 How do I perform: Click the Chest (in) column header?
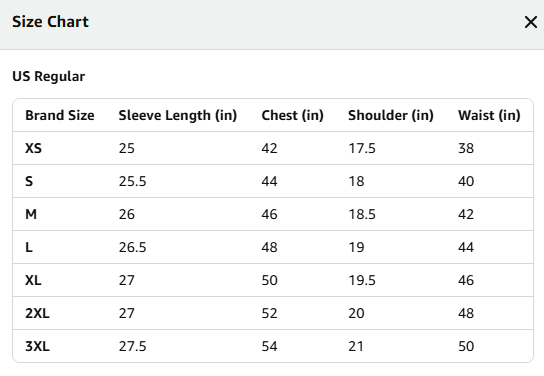click(292, 116)
